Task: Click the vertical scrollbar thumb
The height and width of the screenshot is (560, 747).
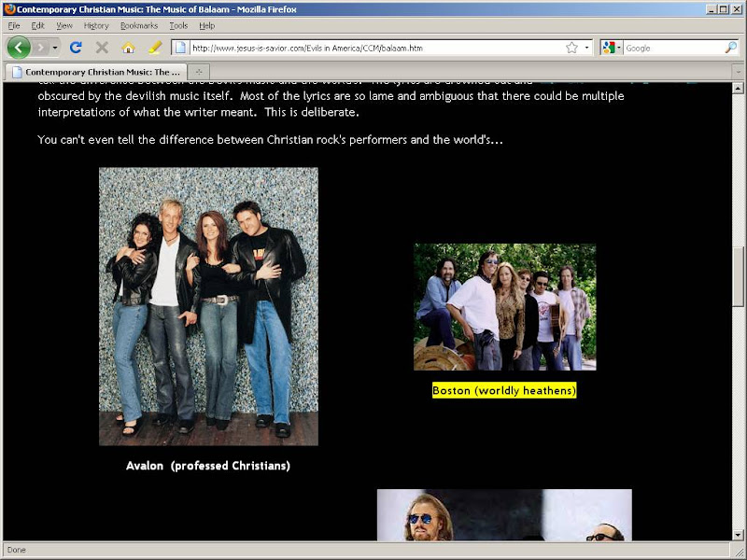Action: pyautogui.click(x=738, y=277)
